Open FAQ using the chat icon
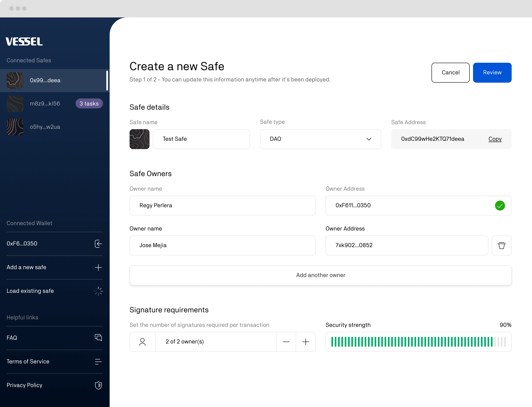 pyautogui.click(x=98, y=337)
